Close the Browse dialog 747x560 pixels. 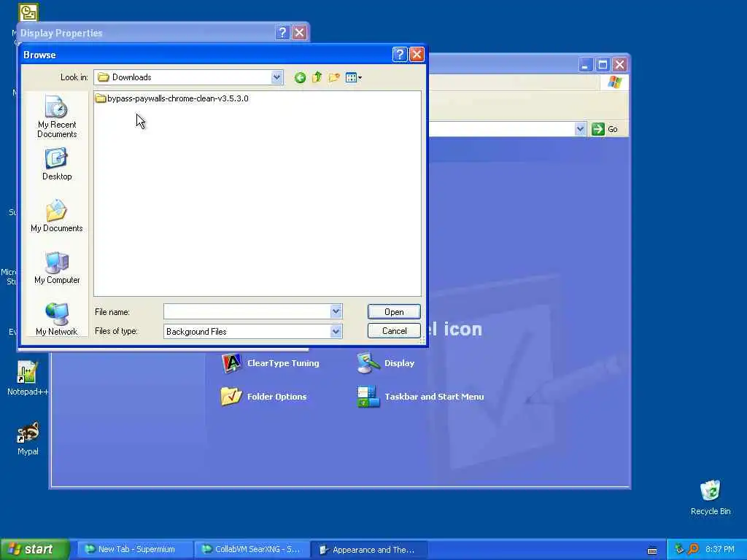tap(417, 55)
